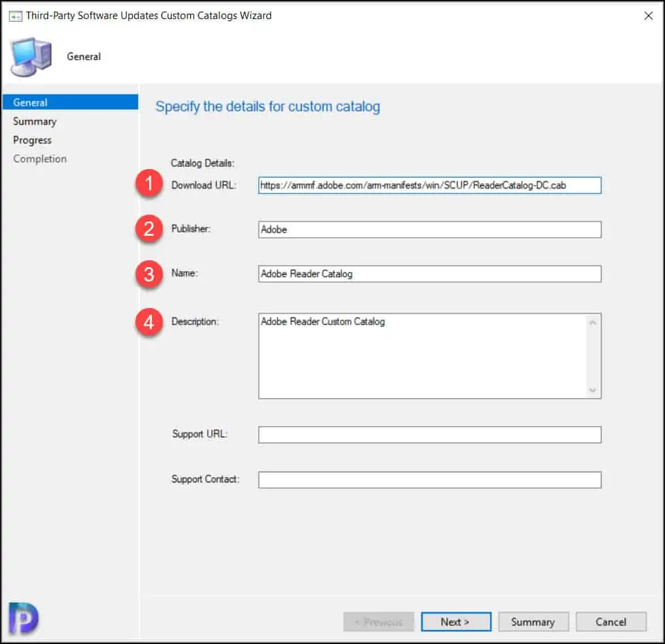Click the Publisher label text
Image resolution: width=665 pixels, height=644 pixels.
[x=191, y=229]
